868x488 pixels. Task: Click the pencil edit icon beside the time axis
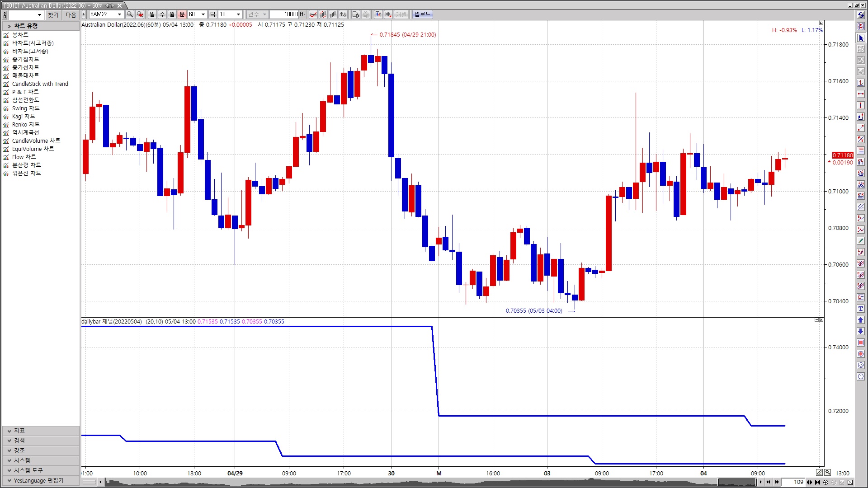[x=819, y=473]
